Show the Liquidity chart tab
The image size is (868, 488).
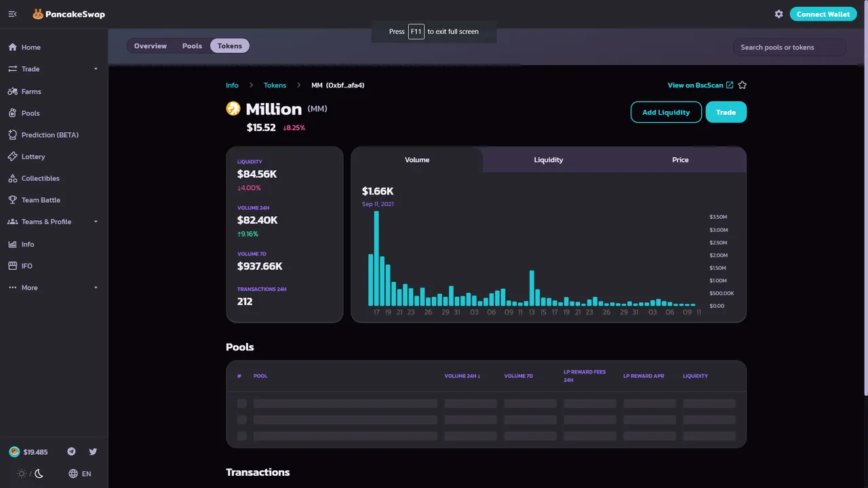[549, 160]
